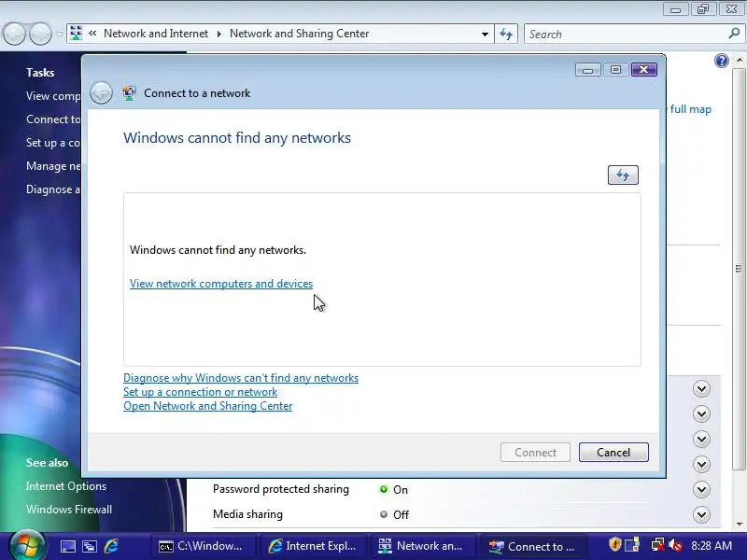Click the disabled Connect button

click(x=535, y=453)
